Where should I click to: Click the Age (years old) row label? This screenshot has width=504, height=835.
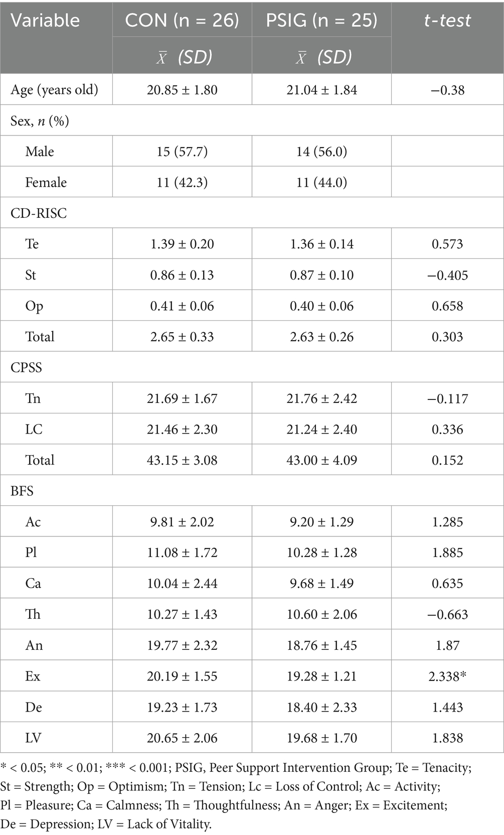(54, 90)
